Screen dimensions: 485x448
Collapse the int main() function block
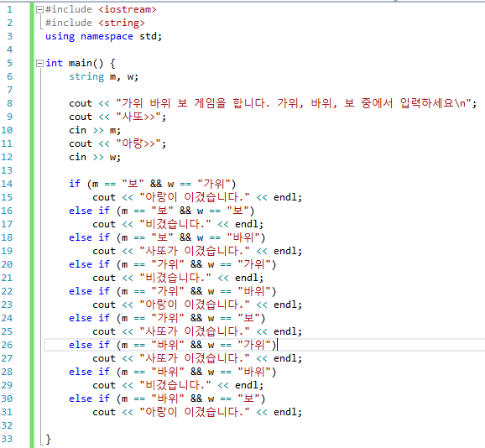click(x=39, y=64)
